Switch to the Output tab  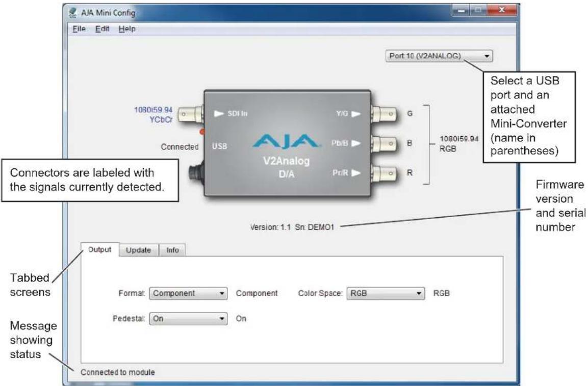pos(100,250)
